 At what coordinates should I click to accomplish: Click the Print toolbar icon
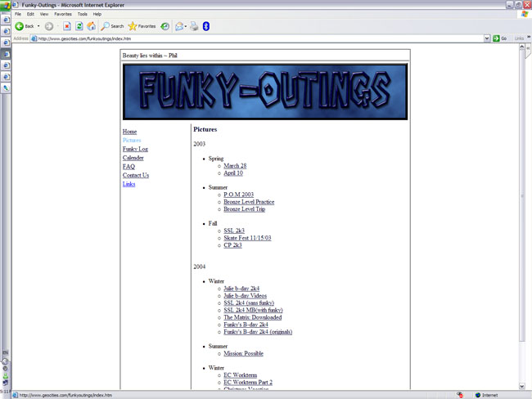tap(194, 26)
